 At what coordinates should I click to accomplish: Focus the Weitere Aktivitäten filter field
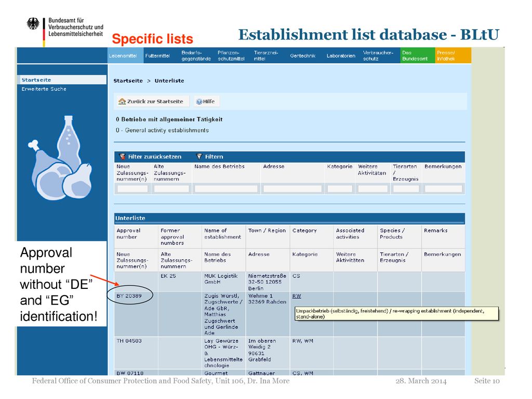[x=373, y=189]
